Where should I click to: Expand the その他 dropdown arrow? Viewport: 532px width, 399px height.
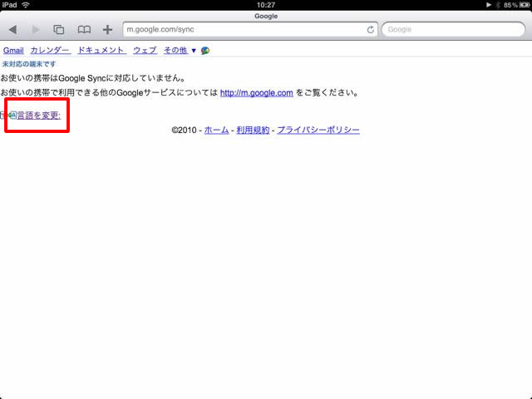(x=194, y=51)
